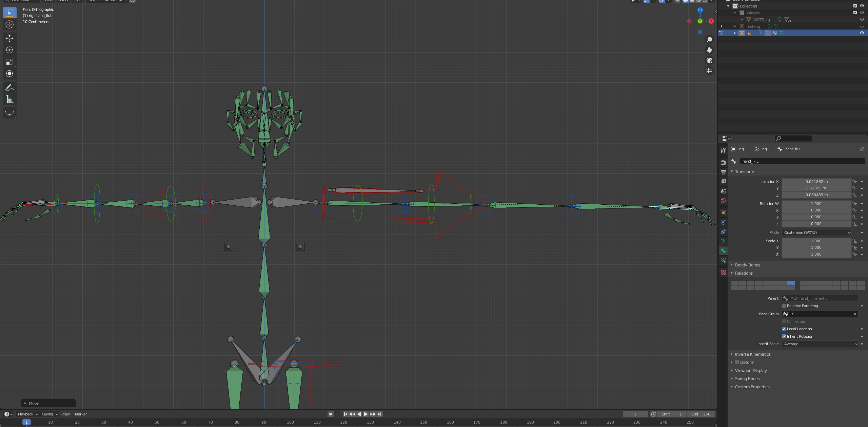Switch orthographic/perspective grid icon

pyautogui.click(x=709, y=71)
